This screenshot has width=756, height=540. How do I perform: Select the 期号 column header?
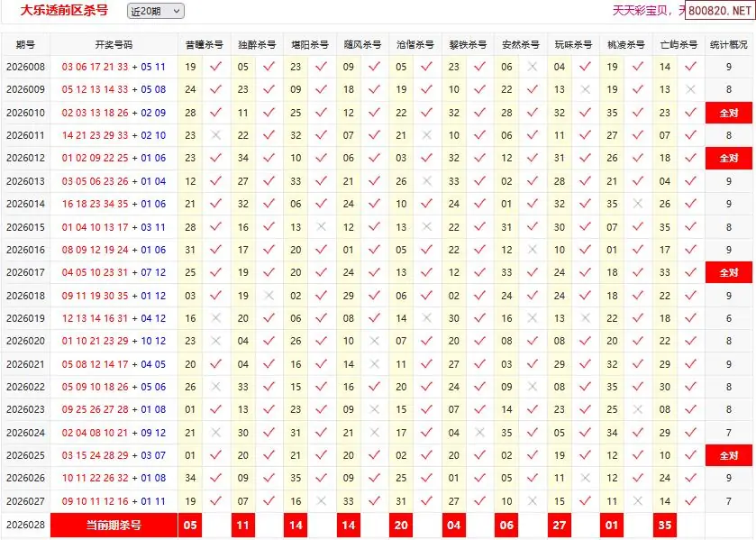[x=25, y=44]
